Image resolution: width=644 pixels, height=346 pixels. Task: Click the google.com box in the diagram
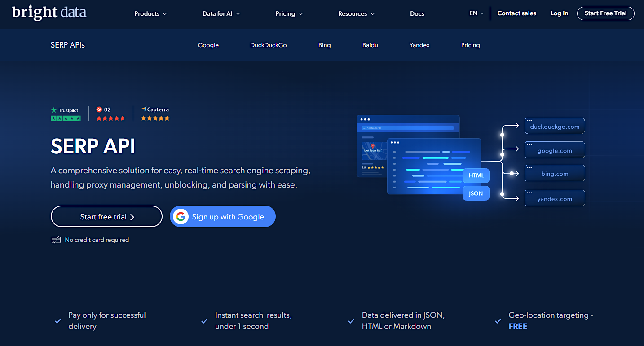[555, 150]
